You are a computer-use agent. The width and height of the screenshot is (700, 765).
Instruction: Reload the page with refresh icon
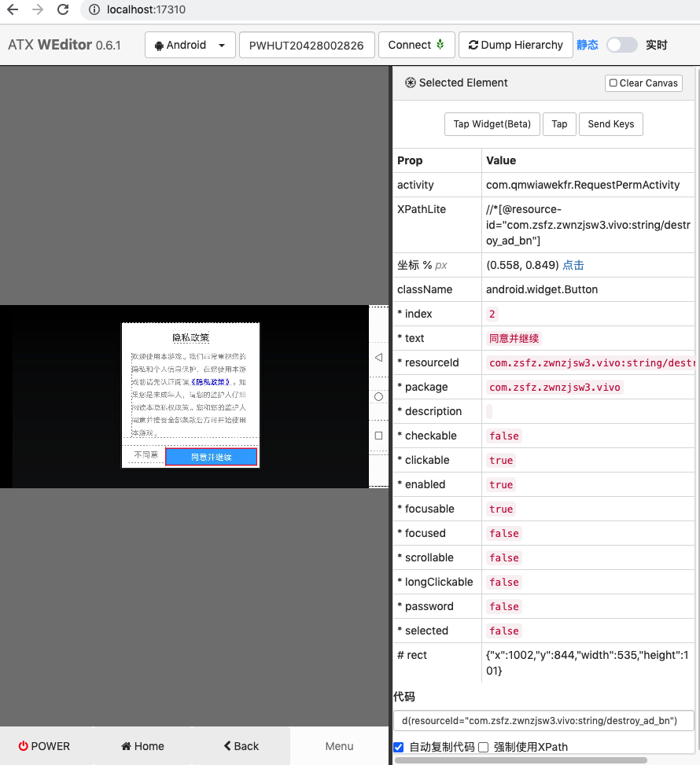(x=63, y=9)
